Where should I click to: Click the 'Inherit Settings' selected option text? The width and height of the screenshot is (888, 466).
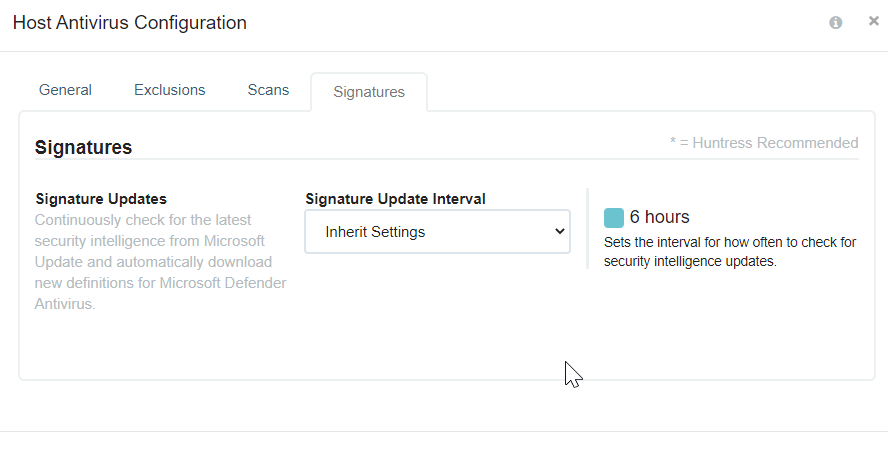click(375, 232)
